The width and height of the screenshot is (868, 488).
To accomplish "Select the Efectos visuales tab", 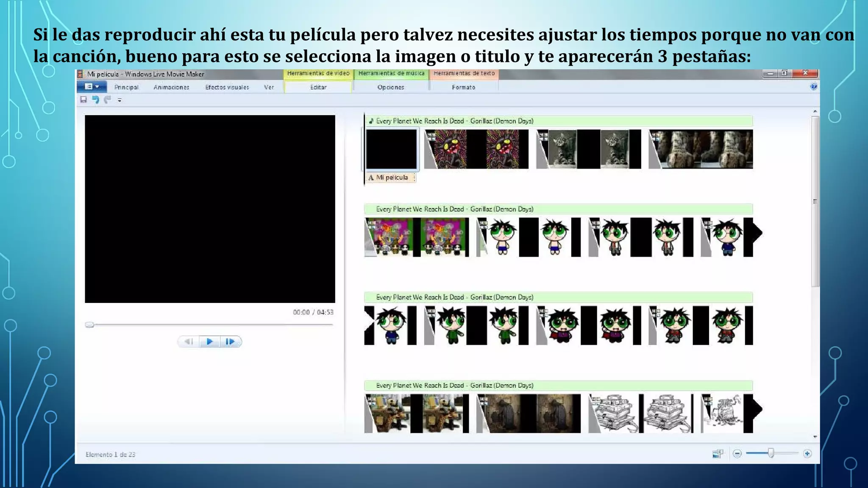I will (x=227, y=87).
